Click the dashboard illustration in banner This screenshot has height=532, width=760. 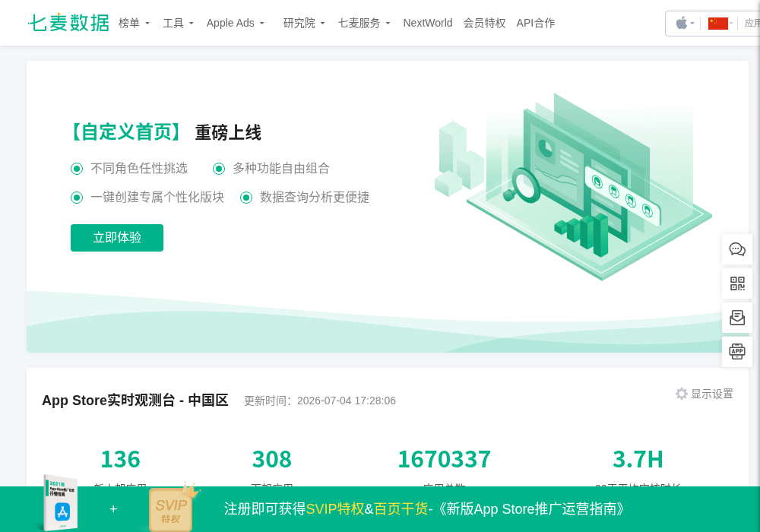click(x=573, y=186)
